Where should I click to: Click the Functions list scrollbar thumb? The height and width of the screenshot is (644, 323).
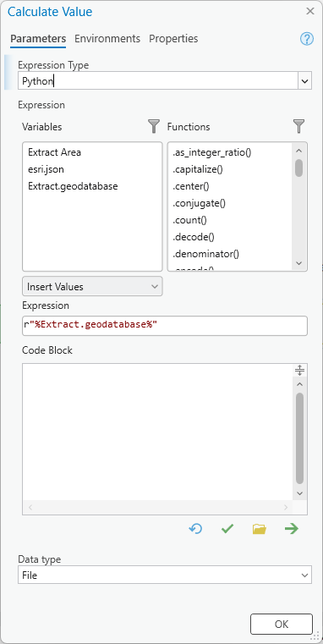[x=298, y=168]
